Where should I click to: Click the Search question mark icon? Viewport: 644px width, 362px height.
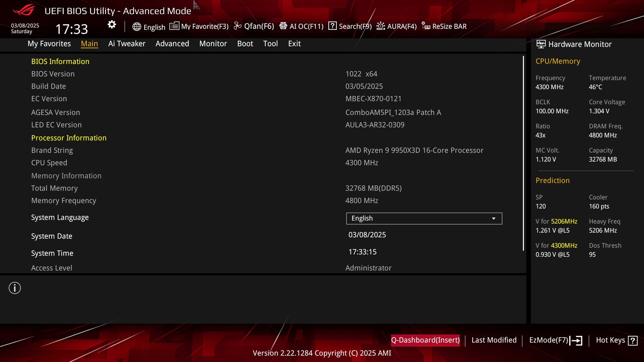[x=332, y=26]
